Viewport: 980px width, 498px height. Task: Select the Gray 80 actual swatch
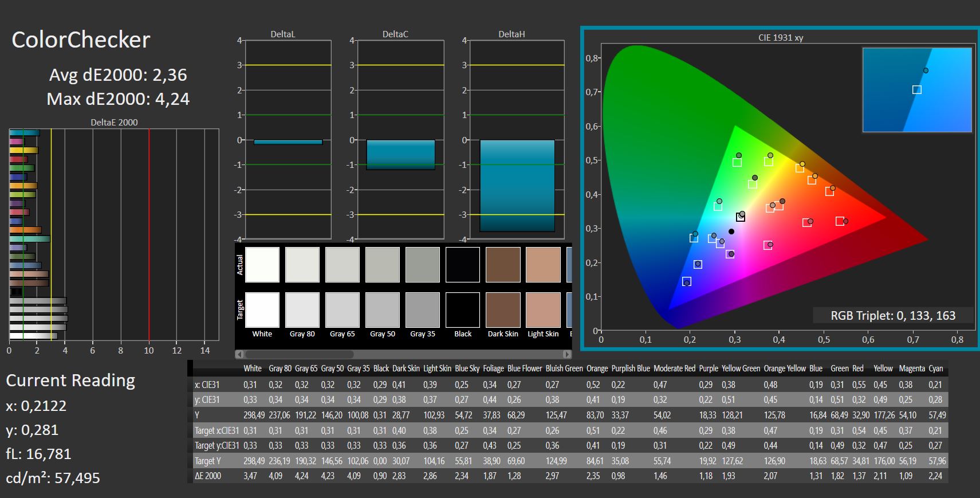point(302,265)
